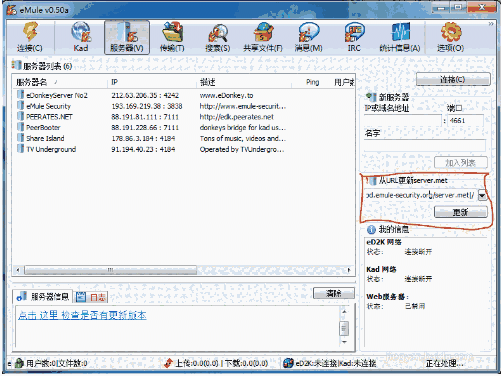Click the log pane scroll down arrow
This screenshot has width=501, height=376.
tap(344, 342)
